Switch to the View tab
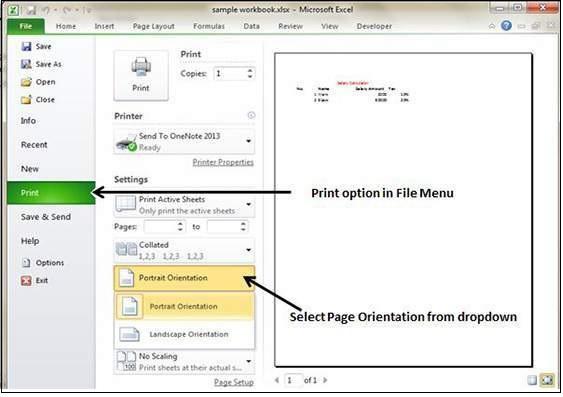The width and height of the screenshot is (563, 397). click(x=330, y=26)
